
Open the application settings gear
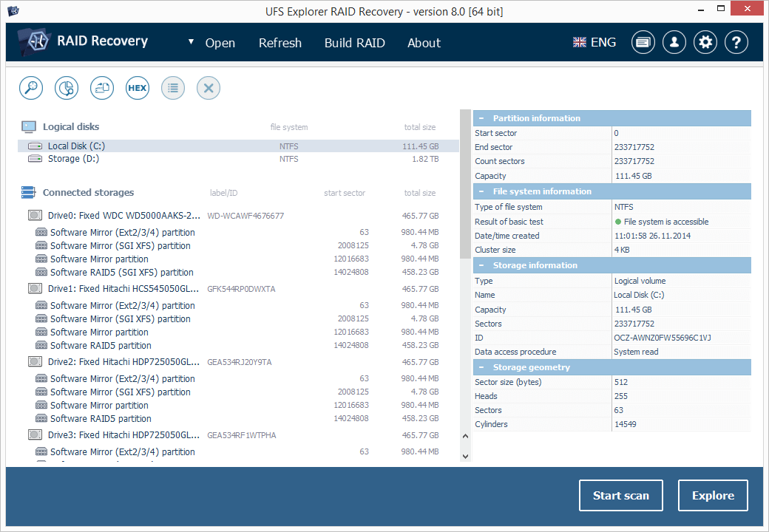(705, 42)
